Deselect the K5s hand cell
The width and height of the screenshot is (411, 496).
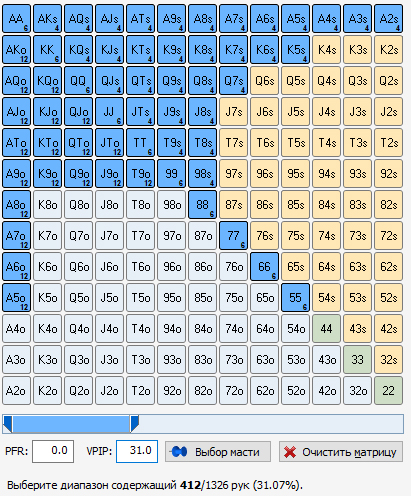click(295, 50)
